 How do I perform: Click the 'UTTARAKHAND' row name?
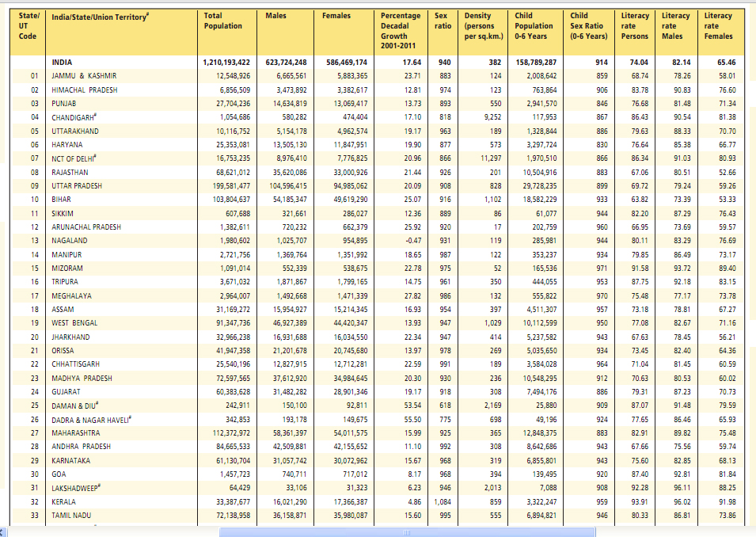click(75, 131)
